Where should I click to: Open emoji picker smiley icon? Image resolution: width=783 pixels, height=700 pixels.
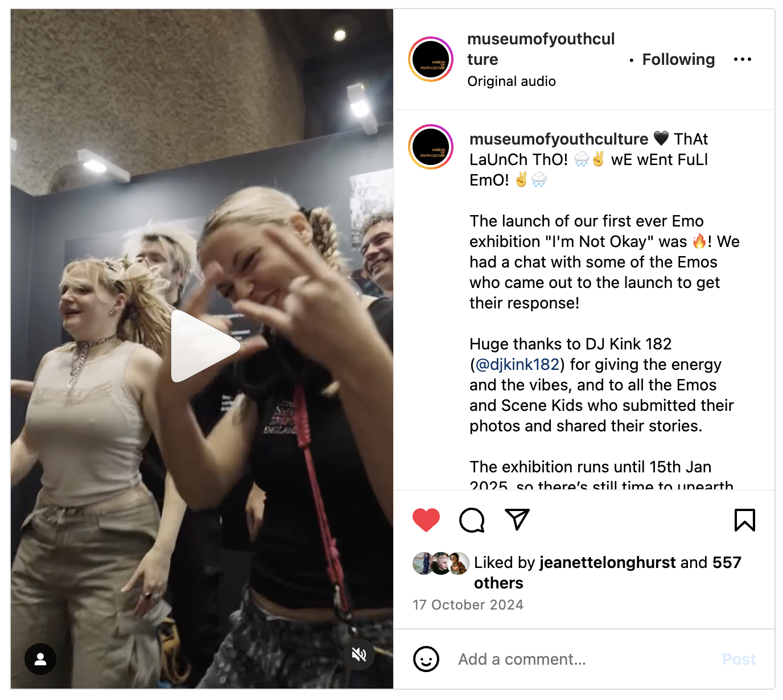click(x=426, y=659)
